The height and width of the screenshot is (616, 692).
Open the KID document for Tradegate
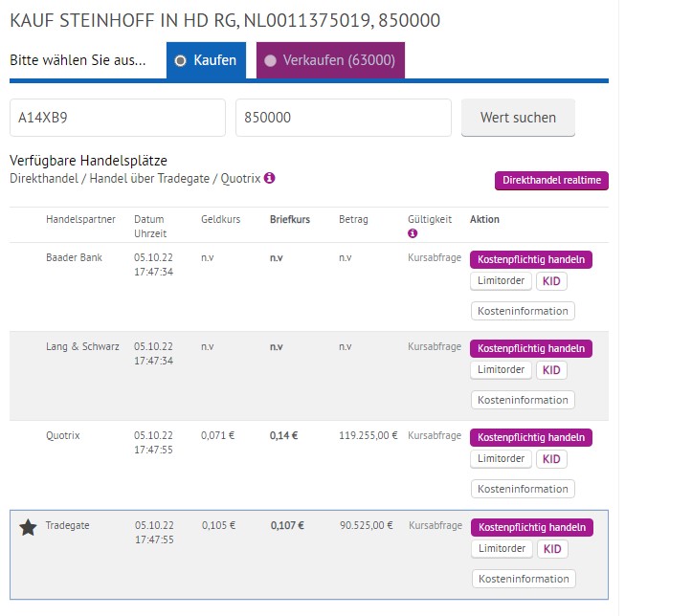coord(551,549)
